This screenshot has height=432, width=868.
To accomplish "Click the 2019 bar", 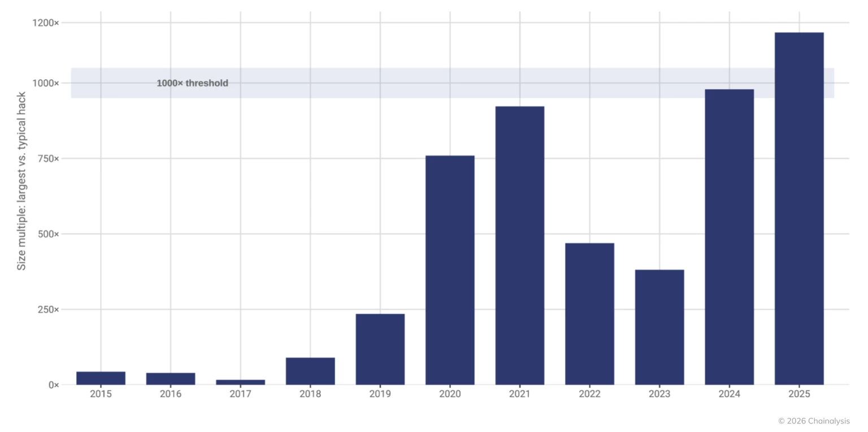I will pos(380,348).
